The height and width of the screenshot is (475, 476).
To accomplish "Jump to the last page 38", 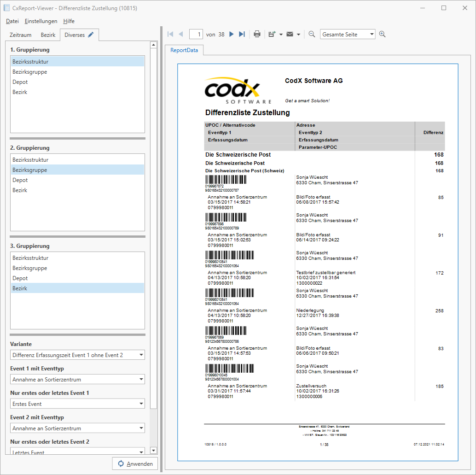I will pos(242,34).
